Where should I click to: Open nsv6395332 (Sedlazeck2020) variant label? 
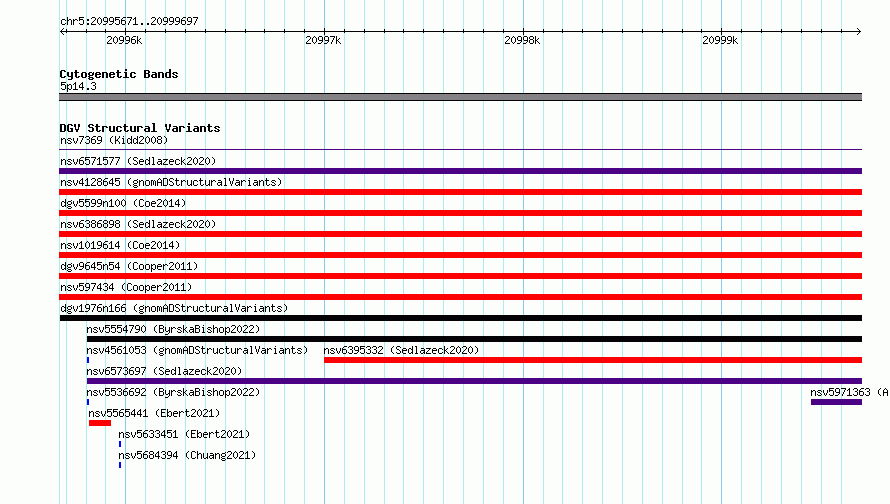point(401,350)
